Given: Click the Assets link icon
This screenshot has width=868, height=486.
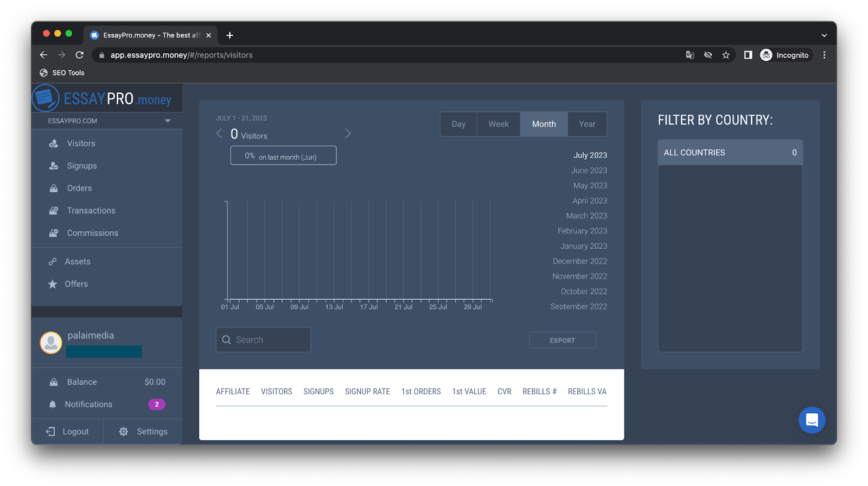Looking at the screenshot, I should [x=53, y=262].
